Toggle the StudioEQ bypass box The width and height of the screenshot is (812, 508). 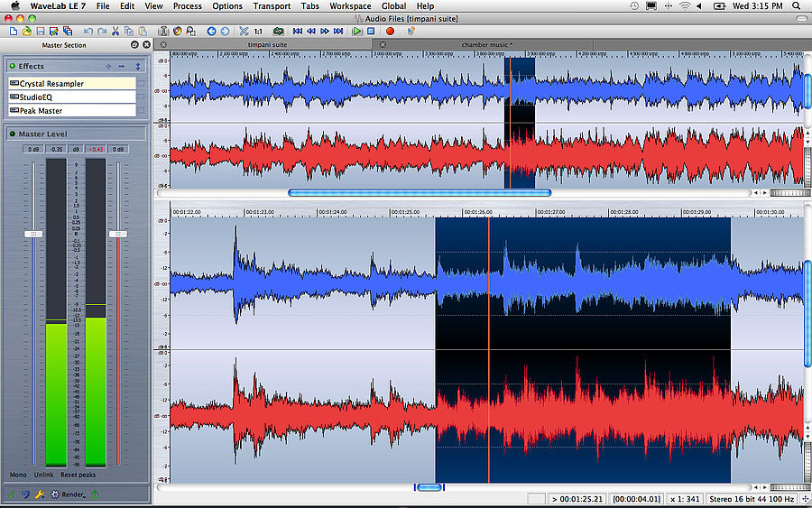pyautogui.click(x=141, y=97)
